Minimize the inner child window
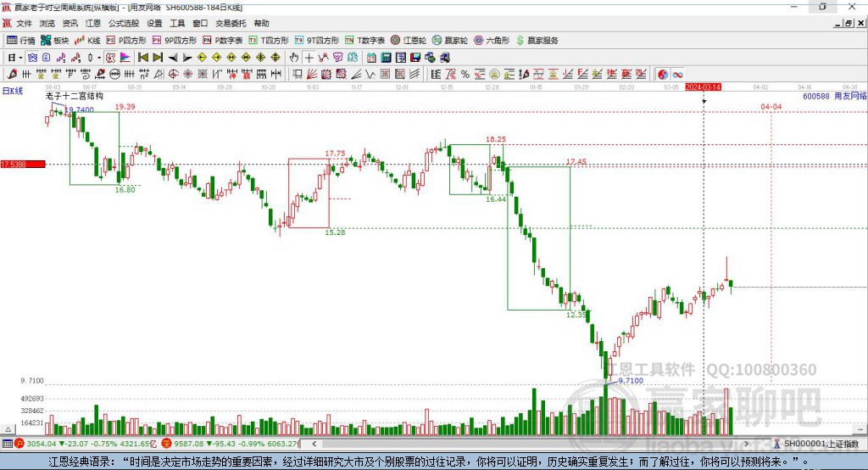Screen dimensions: 868x470 click(x=838, y=23)
